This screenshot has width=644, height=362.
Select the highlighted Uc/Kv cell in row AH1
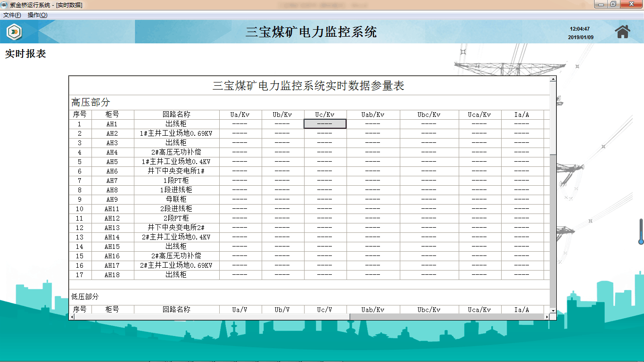point(325,124)
